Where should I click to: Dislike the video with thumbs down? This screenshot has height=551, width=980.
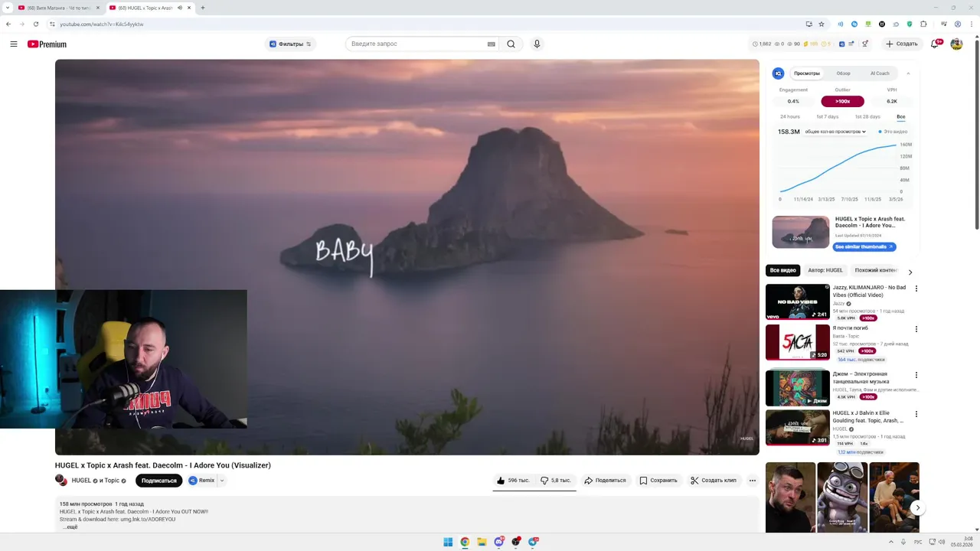pos(556,481)
